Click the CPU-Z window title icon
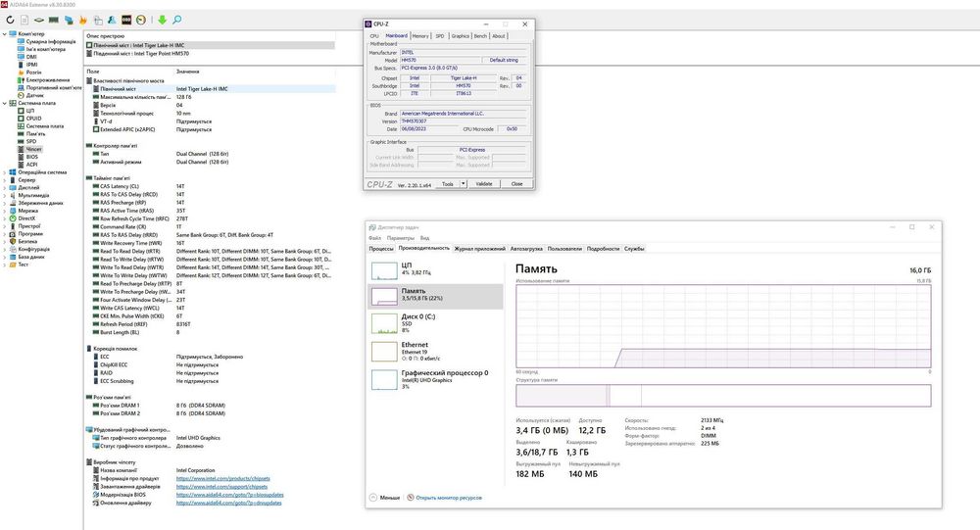Viewport: 980px width, 530px height. coord(368,24)
